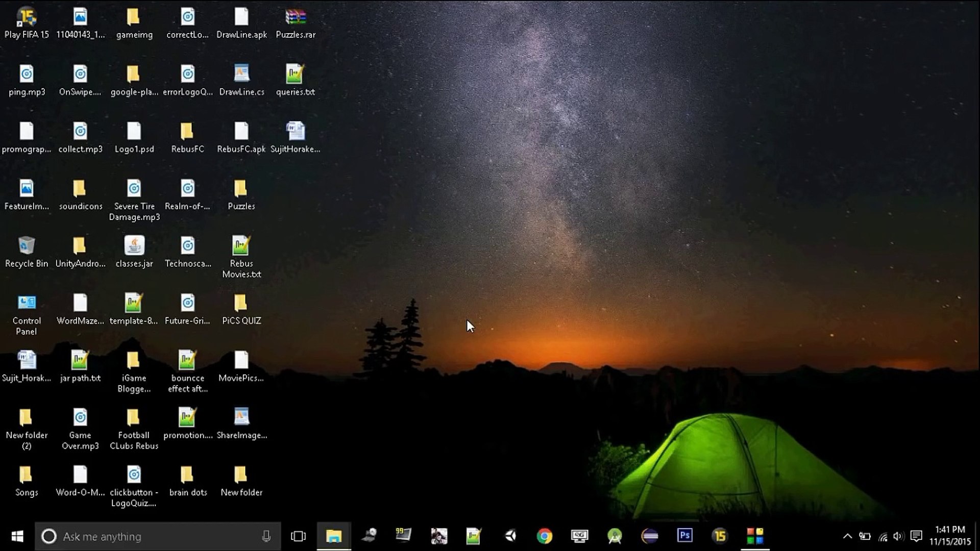Select Puzzles.rar archive on desktop
980x551 pixels.
point(296,23)
